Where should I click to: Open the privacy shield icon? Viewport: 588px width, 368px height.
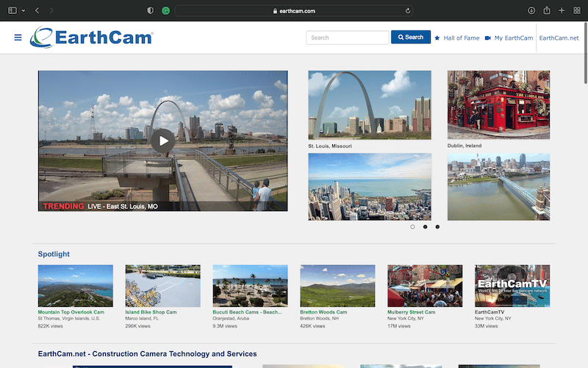(x=151, y=10)
